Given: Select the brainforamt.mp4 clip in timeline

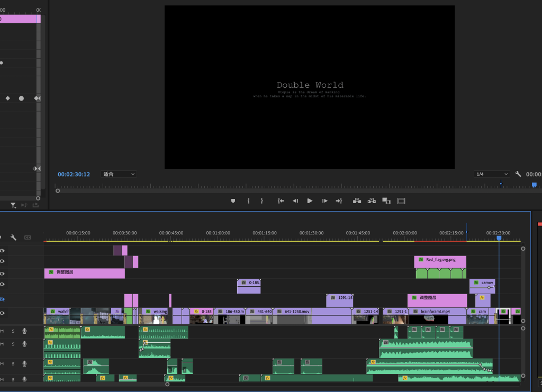Looking at the screenshot, I should (x=437, y=312).
